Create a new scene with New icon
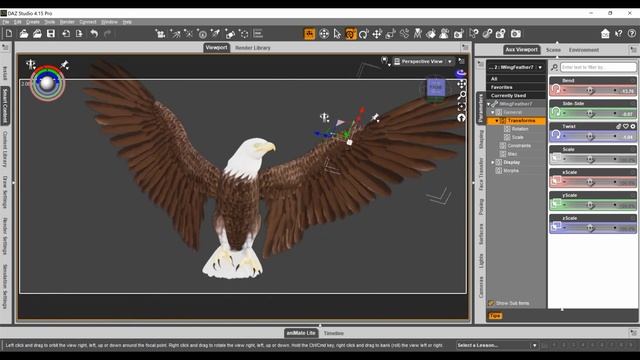640x360 pixels. 9,33
